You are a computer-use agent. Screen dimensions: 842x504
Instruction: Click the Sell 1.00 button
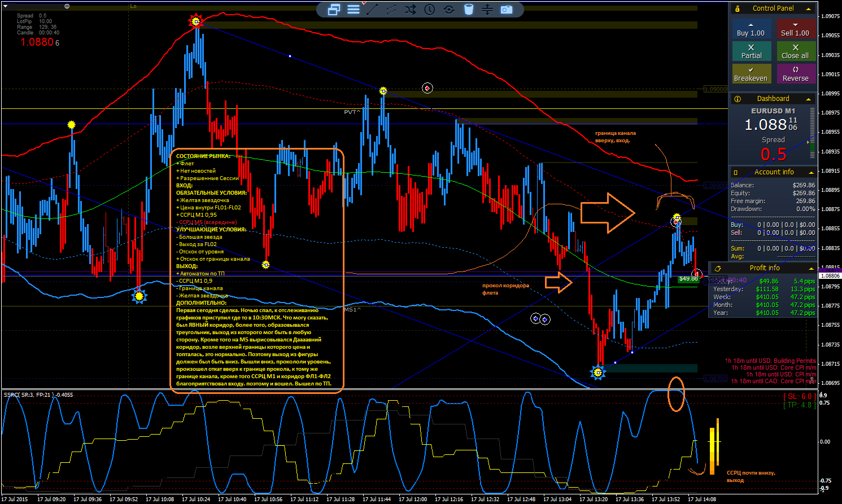click(796, 29)
